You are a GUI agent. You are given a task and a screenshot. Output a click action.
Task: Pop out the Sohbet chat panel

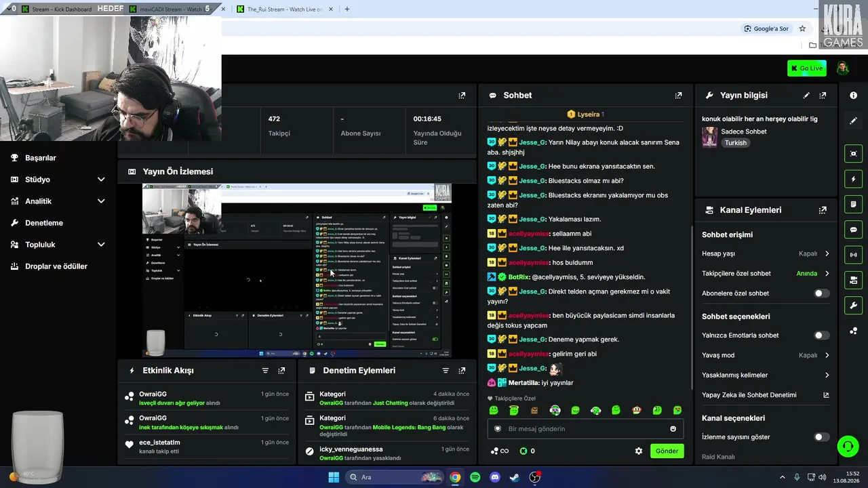(x=678, y=96)
